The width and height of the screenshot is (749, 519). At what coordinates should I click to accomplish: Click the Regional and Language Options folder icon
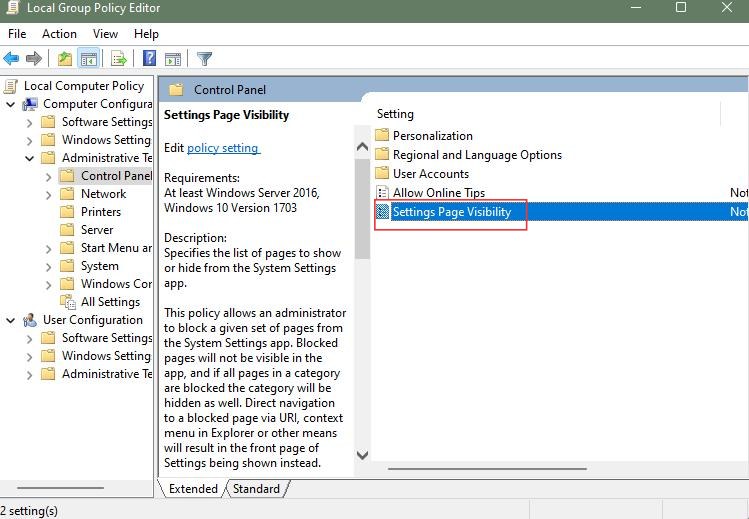pyautogui.click(x=382, y=154)
